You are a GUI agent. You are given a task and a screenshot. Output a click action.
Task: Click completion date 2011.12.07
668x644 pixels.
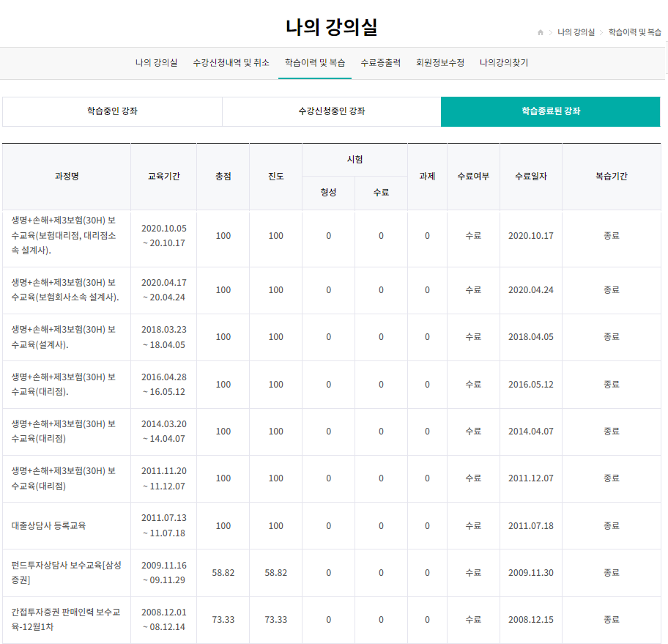pyautogui.click(x=531, y=478)
